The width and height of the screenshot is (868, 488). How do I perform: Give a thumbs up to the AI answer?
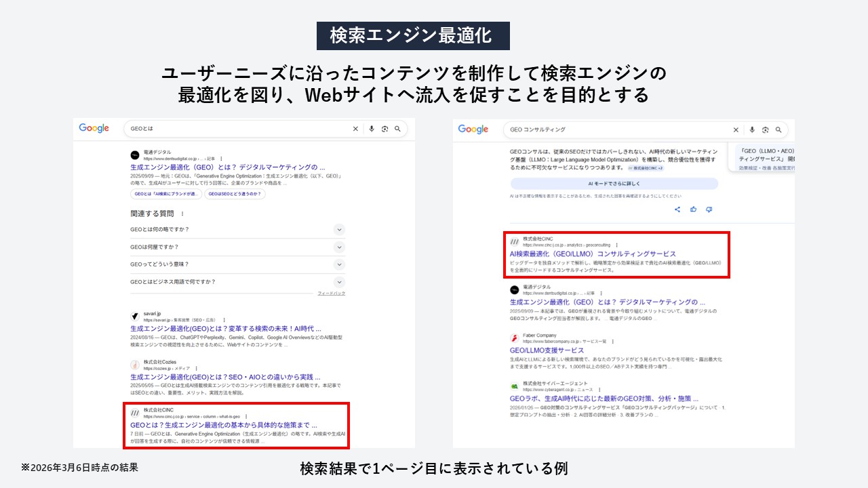(693, 209)
